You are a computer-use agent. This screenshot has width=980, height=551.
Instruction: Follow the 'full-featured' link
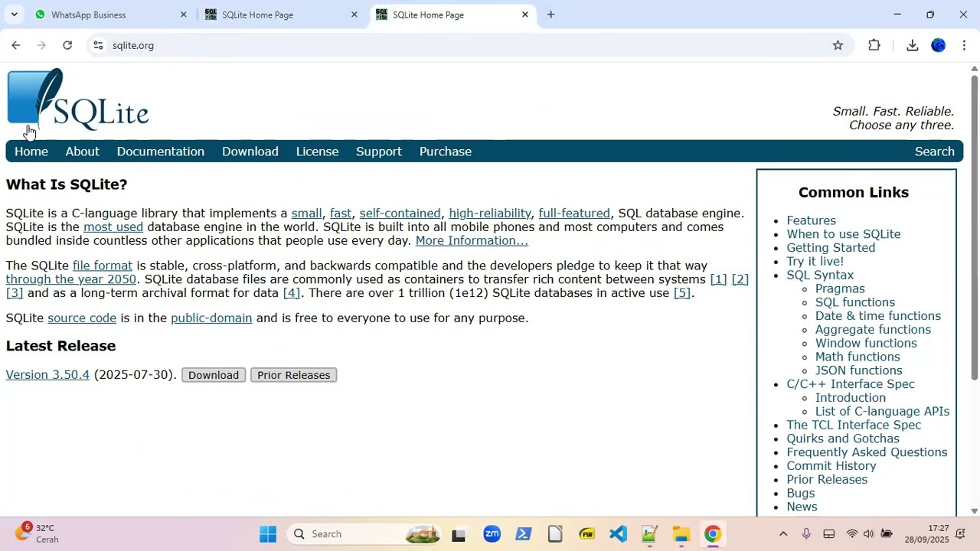(574, 214)
